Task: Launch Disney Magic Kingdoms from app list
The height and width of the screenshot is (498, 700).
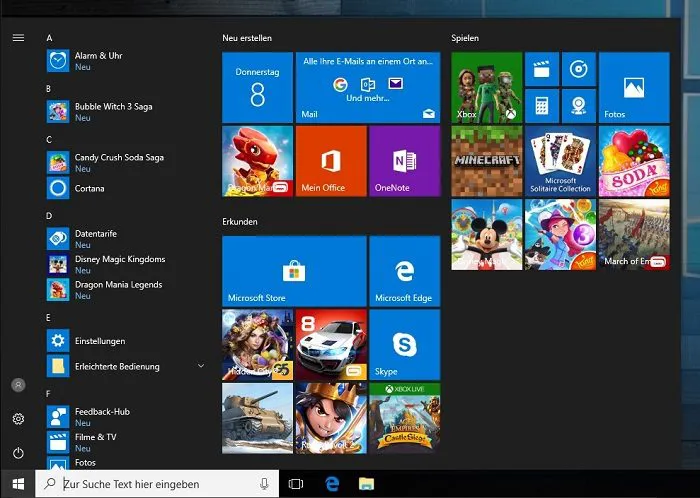Action: tap(125, 264)
